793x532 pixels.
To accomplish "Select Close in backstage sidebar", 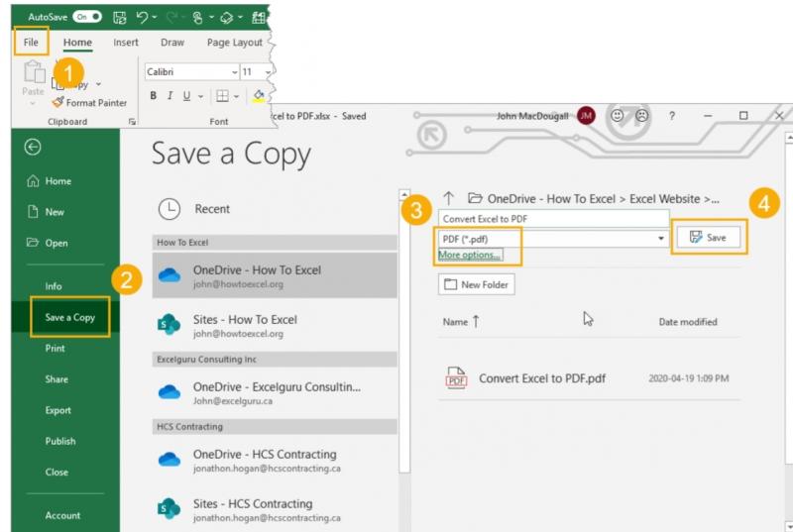I will (57, 472).
